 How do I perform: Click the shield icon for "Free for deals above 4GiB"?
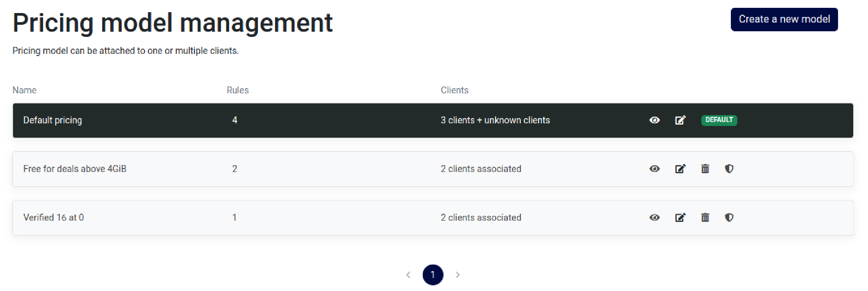tap(729, 169)
